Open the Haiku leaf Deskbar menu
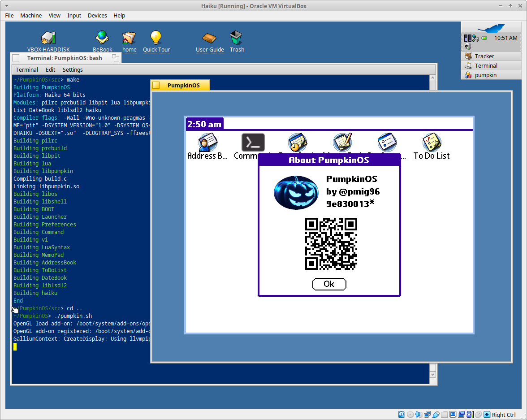 491,27
